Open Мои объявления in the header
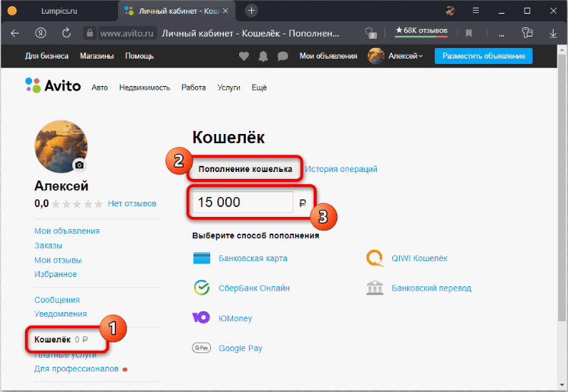 (328, 56)
